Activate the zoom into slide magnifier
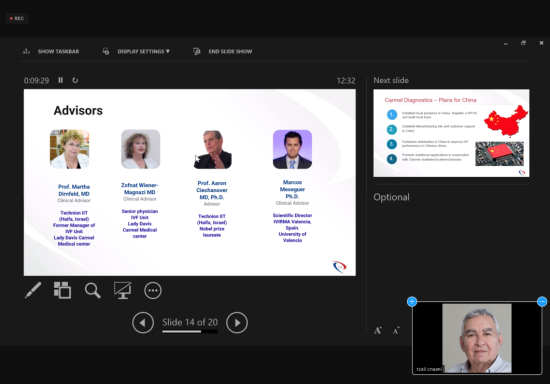550x384 pixels. 93,290
